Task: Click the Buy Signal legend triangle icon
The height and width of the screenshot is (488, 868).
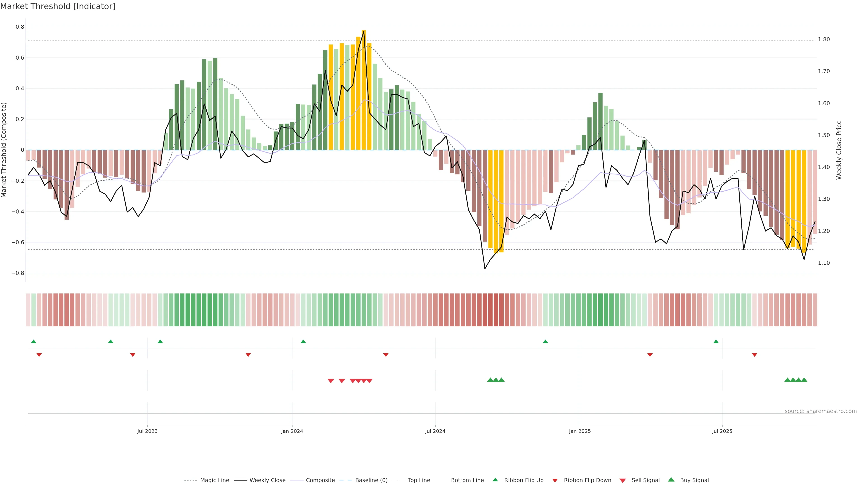Action: click(x=671, y=480)
